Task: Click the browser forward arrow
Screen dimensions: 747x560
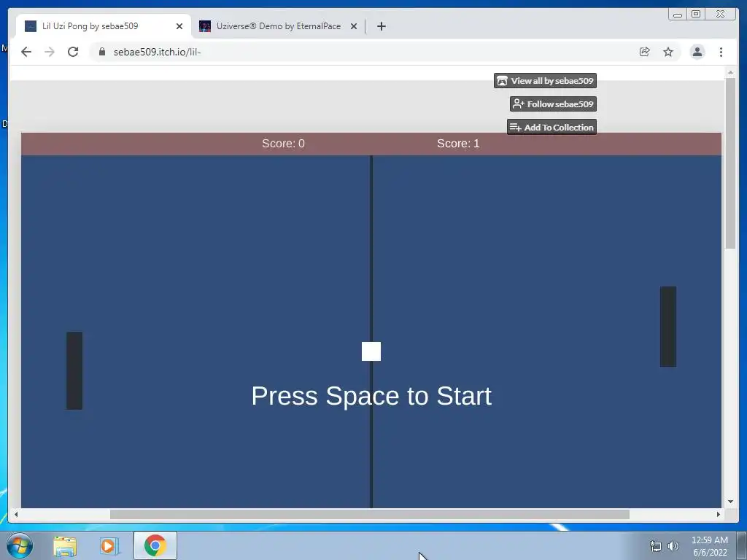Action: click(x=50, y=52)
